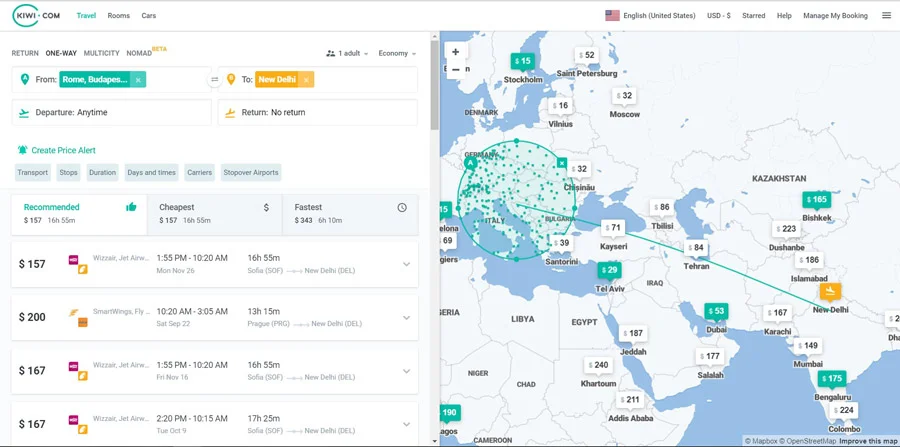Open the 1 adult passengers dropdown
The image size is (900, 447).
click(x=347, y=53)
